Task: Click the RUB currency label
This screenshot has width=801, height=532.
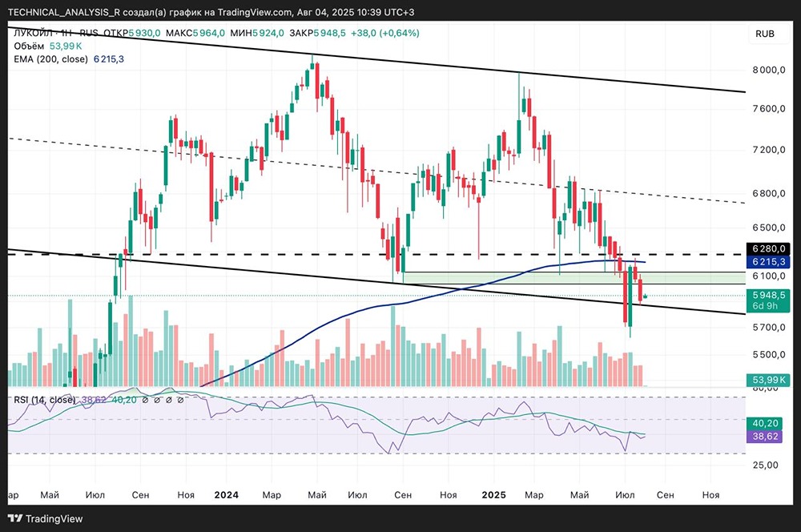Action: 765,34
